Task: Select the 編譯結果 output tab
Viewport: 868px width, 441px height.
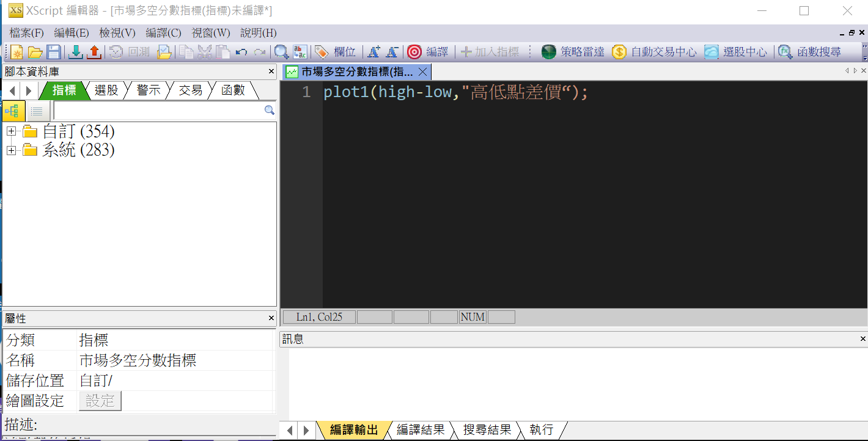Action: pyautogui.click(x=421, y=430)
